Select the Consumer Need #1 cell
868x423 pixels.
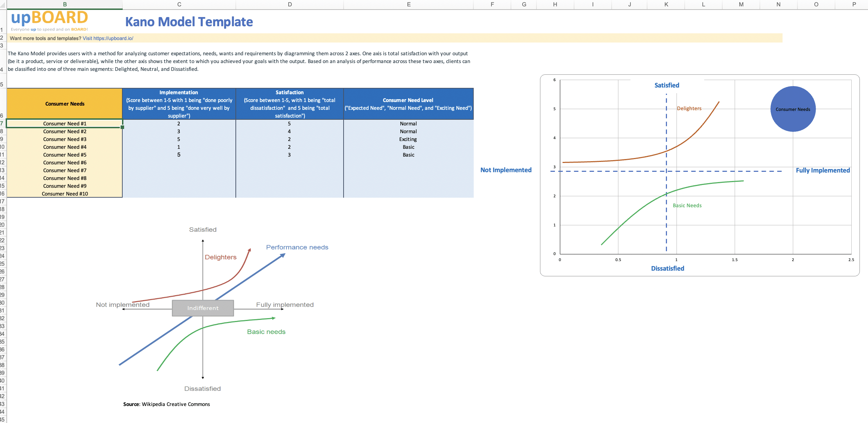click(65, 124)
